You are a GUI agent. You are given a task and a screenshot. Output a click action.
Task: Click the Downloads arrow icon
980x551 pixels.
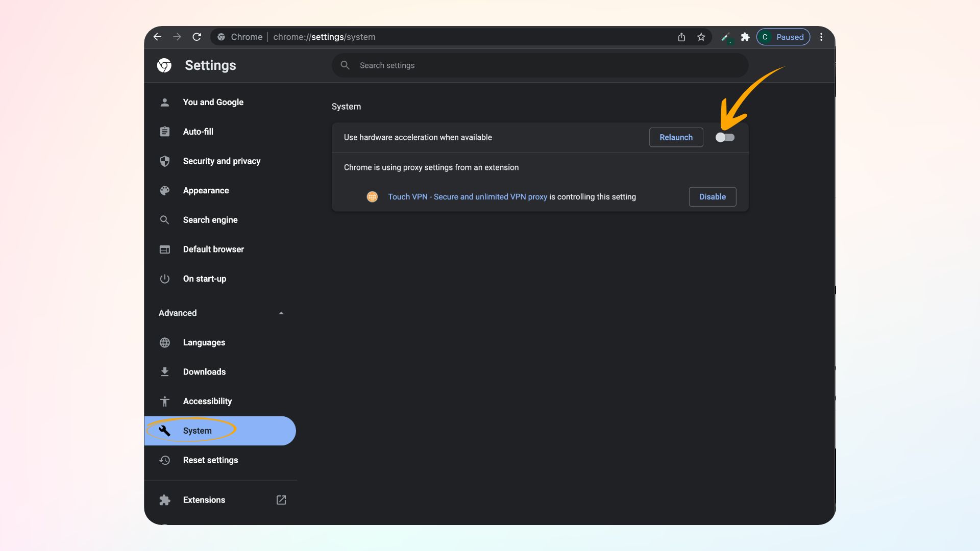tap(164, 372)
